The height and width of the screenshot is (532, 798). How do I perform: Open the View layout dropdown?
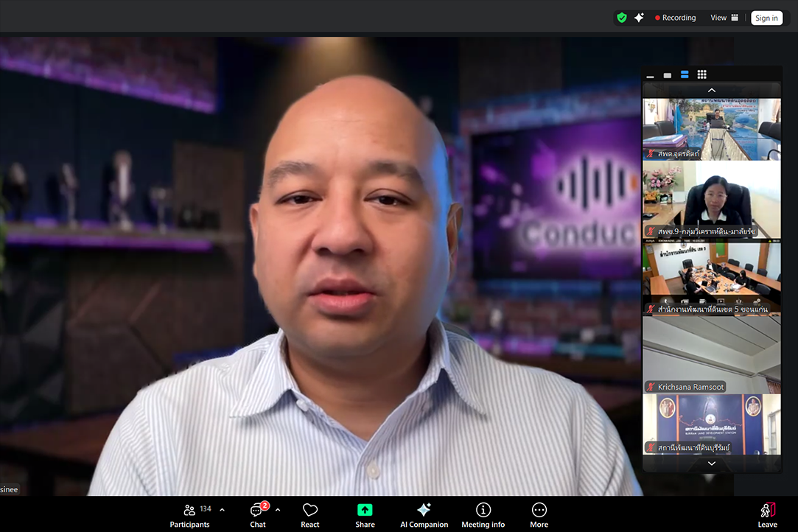tap(724, 18)
